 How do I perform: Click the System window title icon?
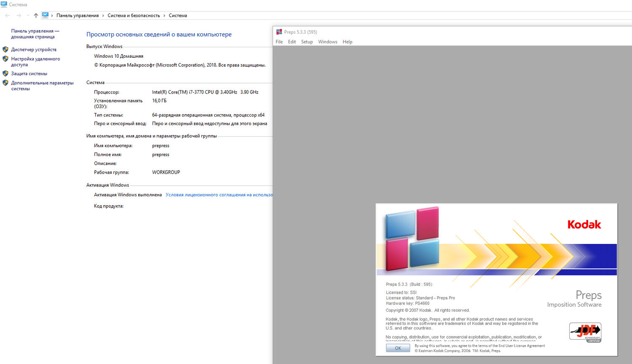(4, 4)
